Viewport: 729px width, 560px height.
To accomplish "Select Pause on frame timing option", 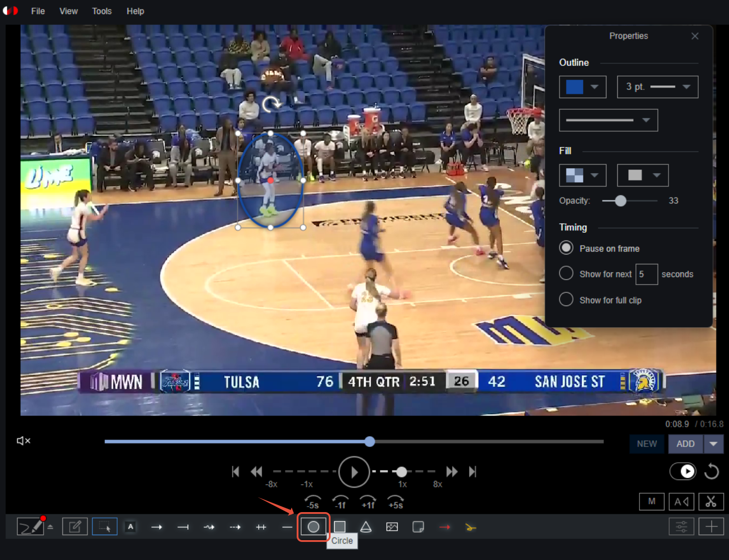I will (566, 248).
